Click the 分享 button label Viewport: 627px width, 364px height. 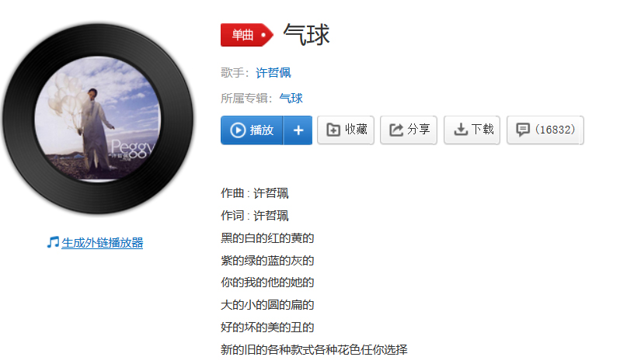tap(419, 130)
